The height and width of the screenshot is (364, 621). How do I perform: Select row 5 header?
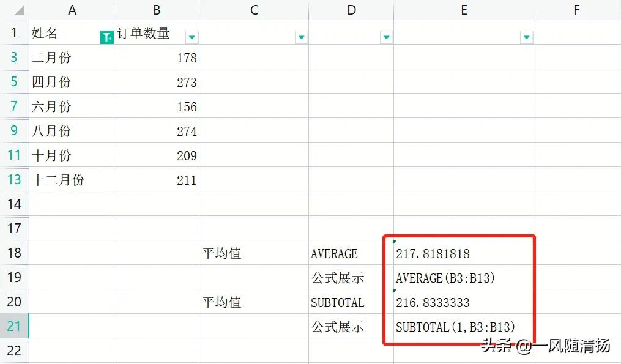coord(14,82)
